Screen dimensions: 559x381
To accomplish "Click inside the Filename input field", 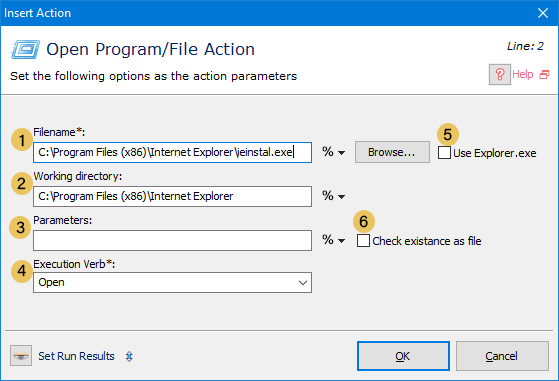I will [173, 153].
